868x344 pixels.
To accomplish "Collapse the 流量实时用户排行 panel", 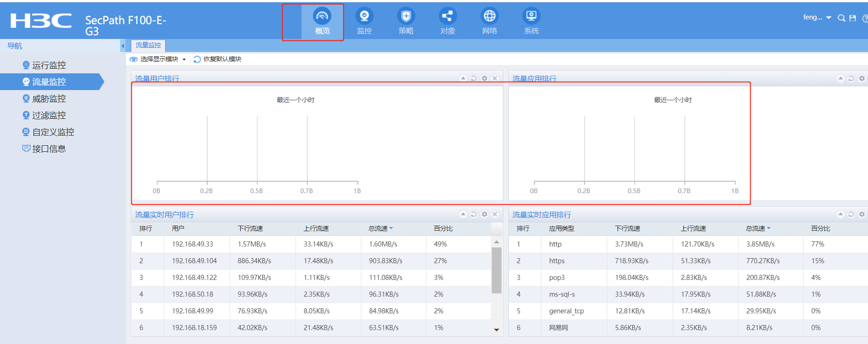I will (x=463, y=214).
